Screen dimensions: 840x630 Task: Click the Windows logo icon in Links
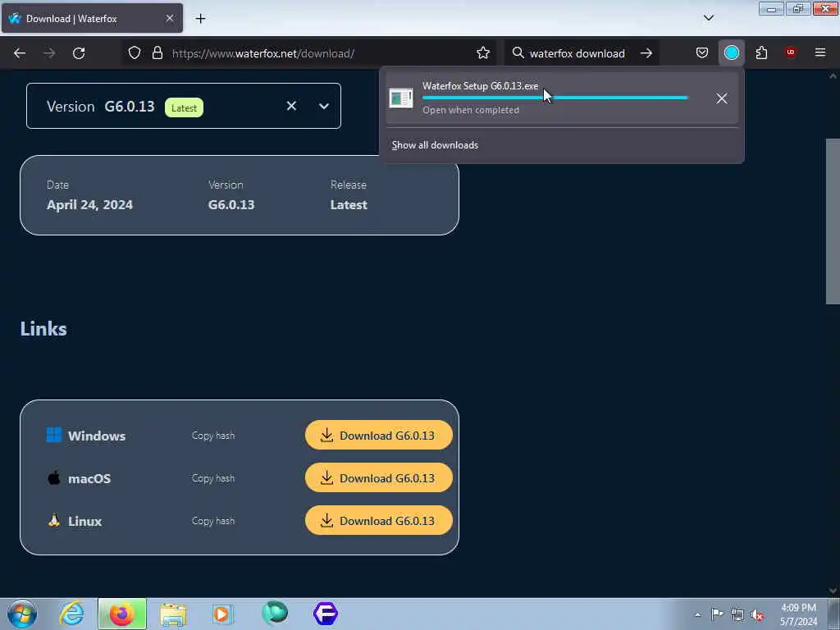click(54, 435)
